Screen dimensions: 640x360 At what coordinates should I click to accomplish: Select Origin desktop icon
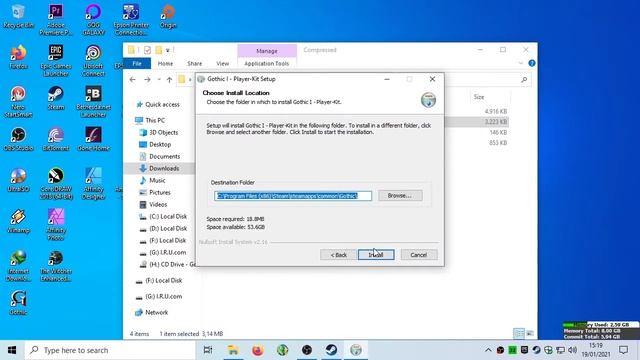[x=168, y=16]
